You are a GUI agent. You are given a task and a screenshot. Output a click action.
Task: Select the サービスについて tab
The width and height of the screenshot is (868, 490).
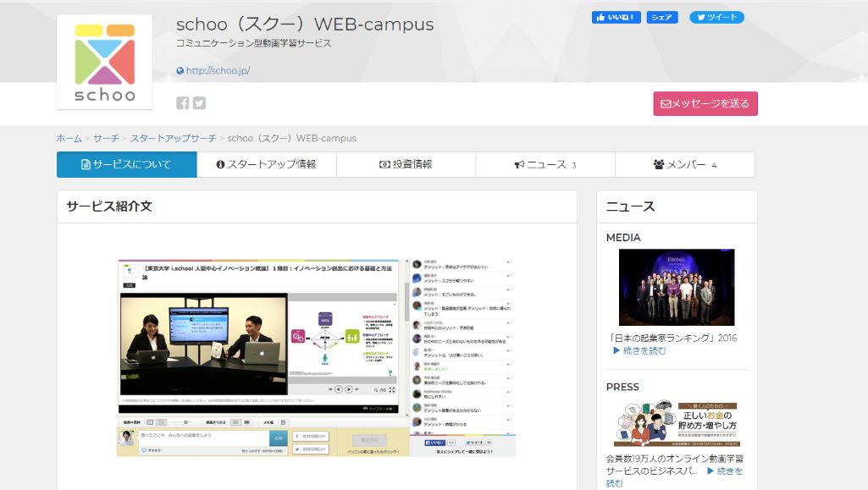pos(127,164)
